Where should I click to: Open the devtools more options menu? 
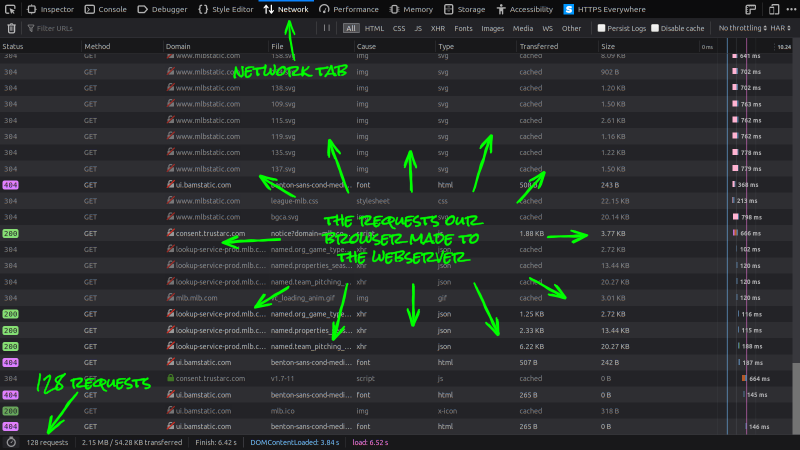791,9
